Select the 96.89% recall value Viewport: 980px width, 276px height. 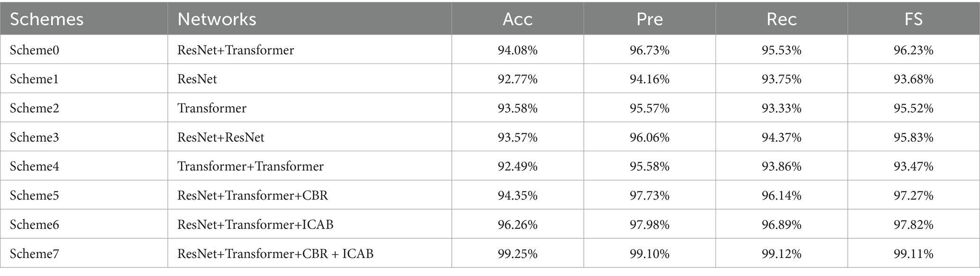(781, 224)
